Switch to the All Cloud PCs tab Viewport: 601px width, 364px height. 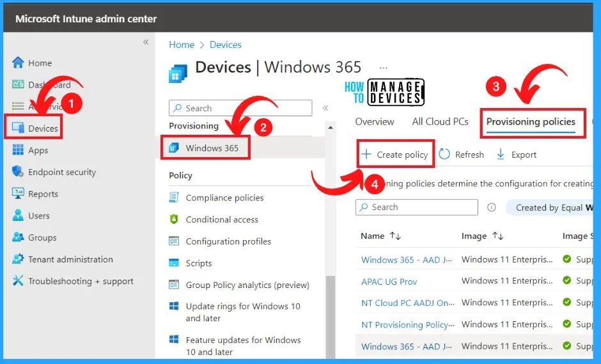click(x=441, y=122)
